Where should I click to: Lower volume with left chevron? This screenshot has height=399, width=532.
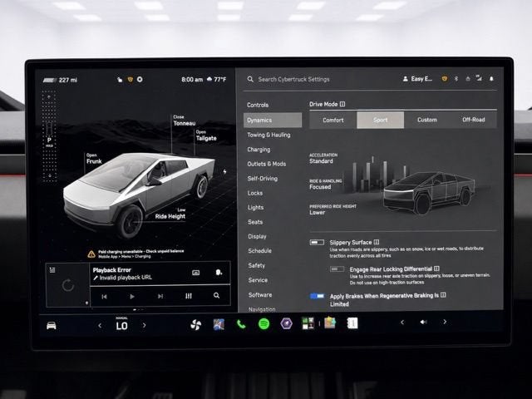pyautogui.click(x=402, y=323)
